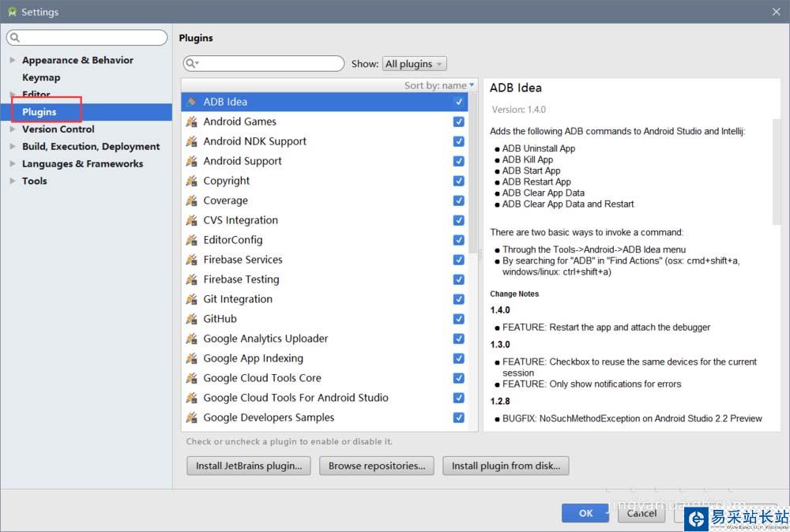Click the Android Games plugin icon

pyautogui.click(x=190, y=122)
